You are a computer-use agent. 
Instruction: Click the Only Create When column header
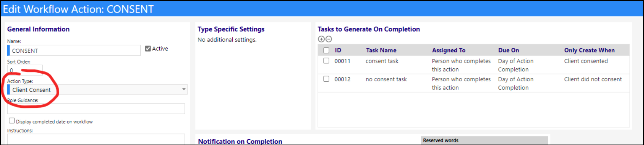pyautogui.click(x=589, y=50)
